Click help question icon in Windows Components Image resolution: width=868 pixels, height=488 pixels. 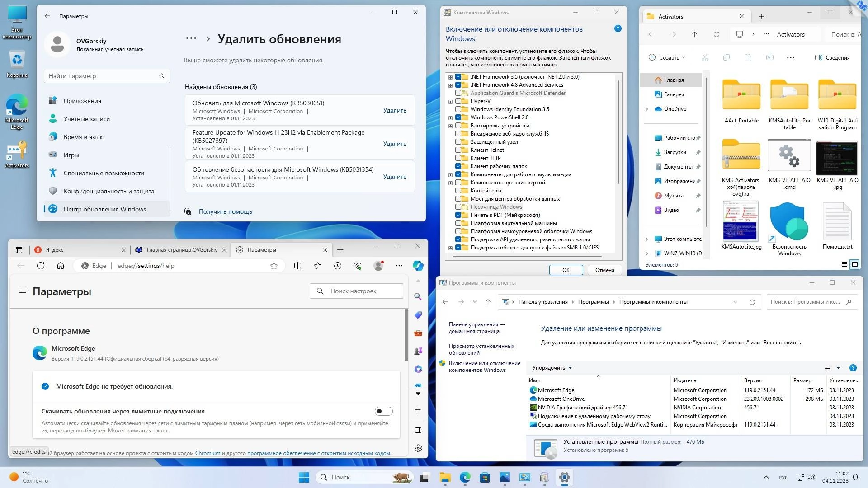click(x=618, y=28)
